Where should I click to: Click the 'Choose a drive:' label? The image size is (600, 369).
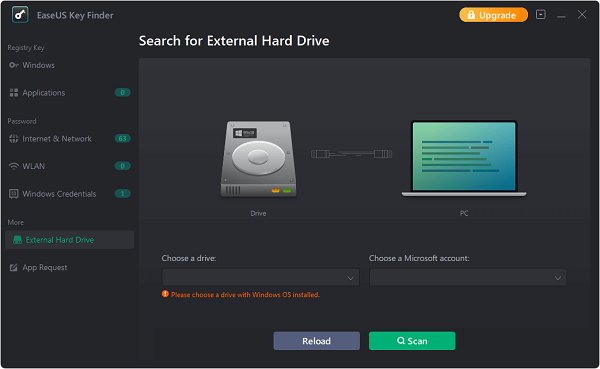[x=189, y=258]
